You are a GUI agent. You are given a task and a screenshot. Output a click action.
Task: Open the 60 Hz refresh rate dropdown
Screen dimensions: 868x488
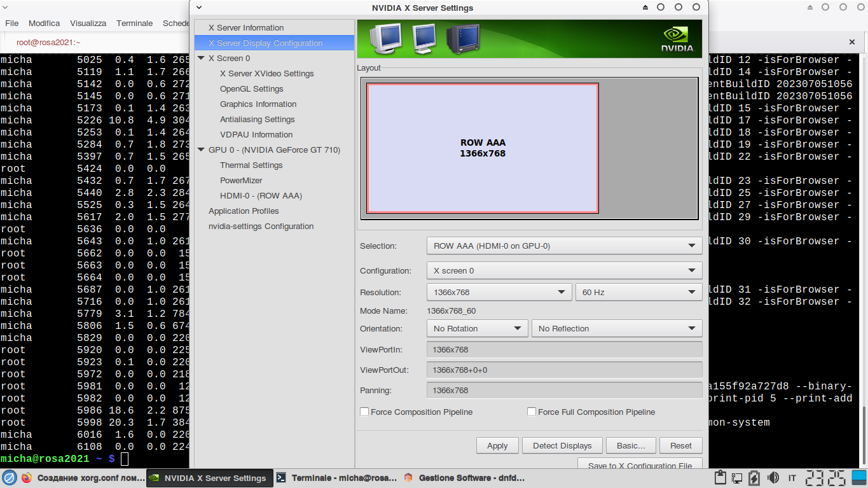coord(638,292)
